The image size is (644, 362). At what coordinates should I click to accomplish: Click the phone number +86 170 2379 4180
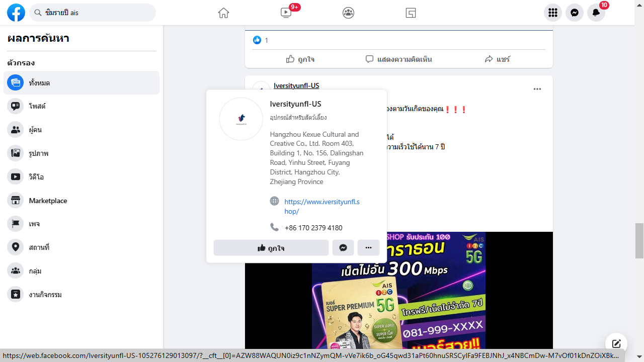click(x=313, y=228)
